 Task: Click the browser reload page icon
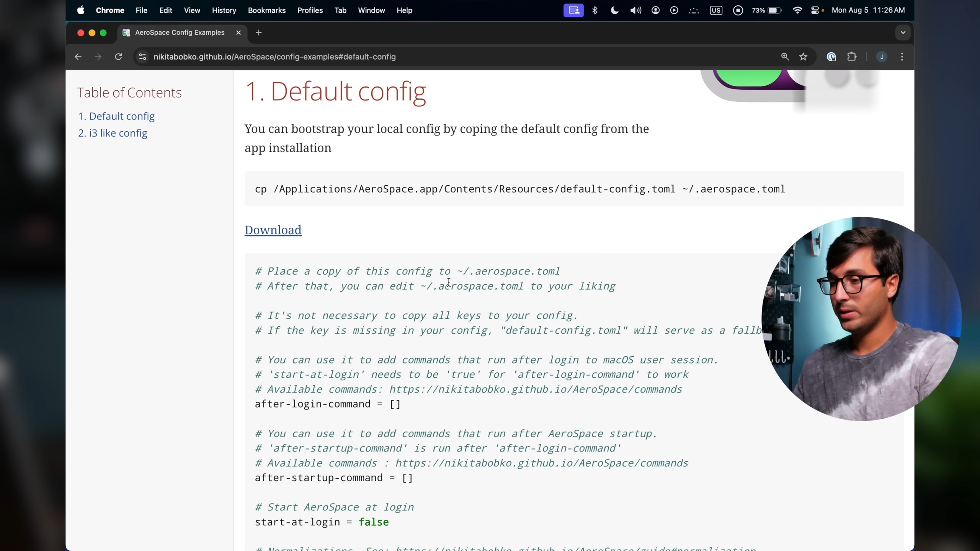point(118,57)
